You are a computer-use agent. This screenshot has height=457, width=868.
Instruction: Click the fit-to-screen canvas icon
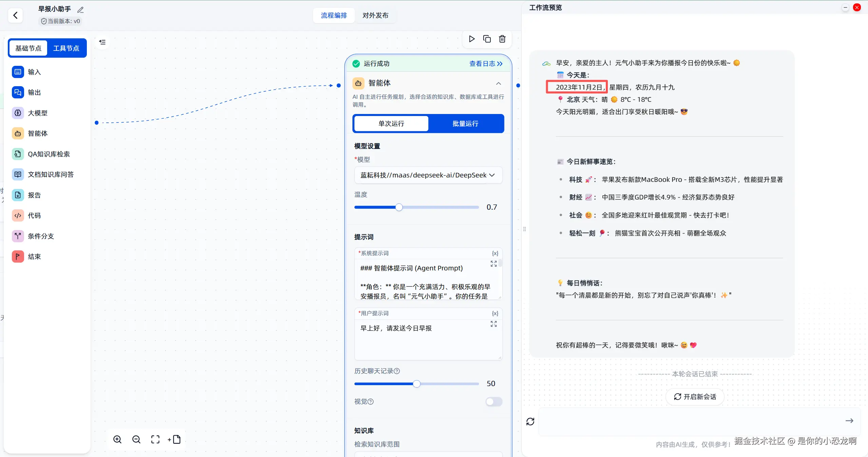point(155,439)
